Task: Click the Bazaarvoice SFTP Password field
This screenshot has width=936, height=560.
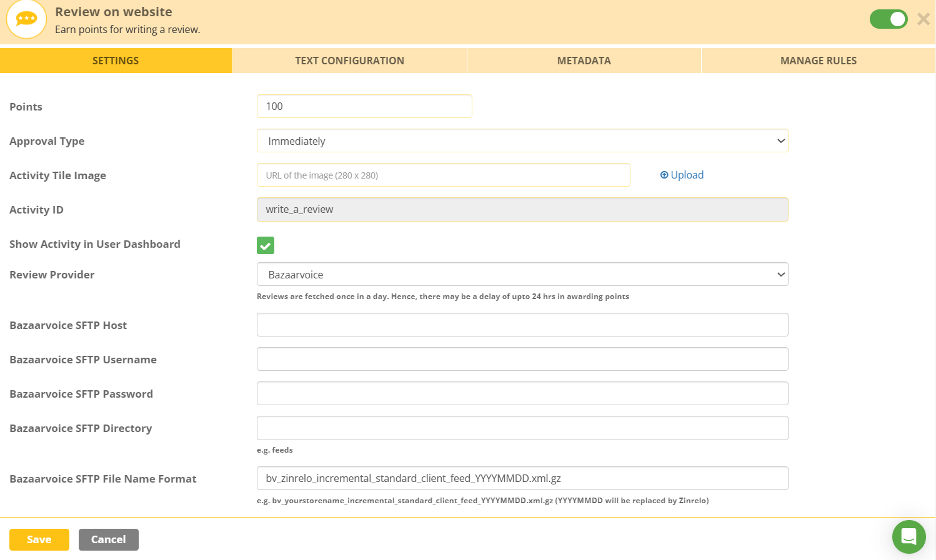Action: coord(522,393)
